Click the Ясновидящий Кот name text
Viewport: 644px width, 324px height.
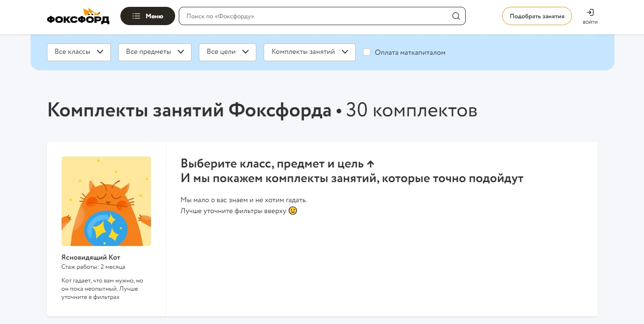pyautogui.click(x=91, y=257)
